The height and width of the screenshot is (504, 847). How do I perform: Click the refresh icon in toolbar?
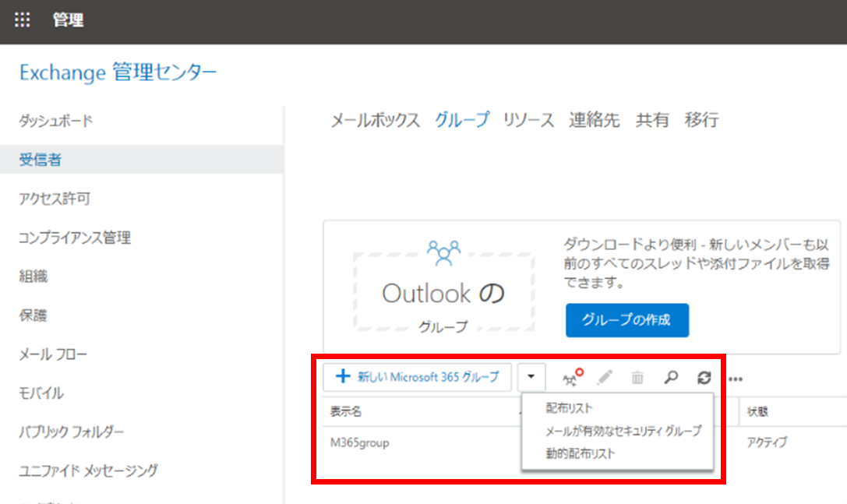coord(704,377)
